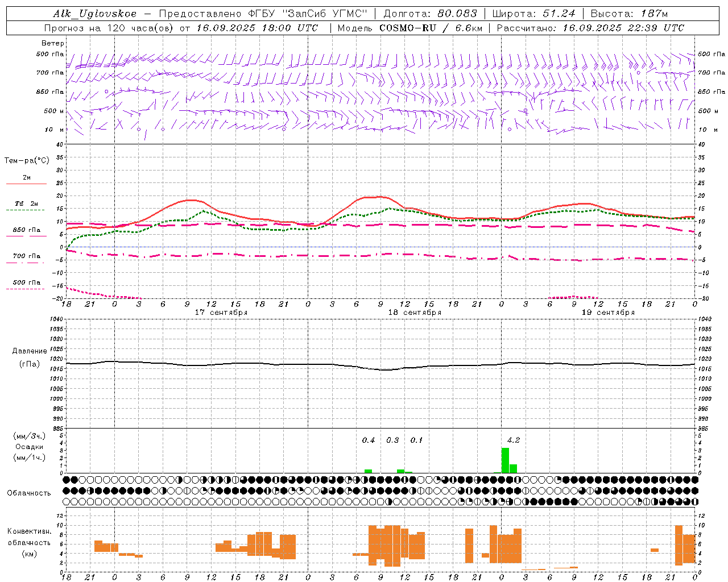
Task: Click the 'Конвективн.' convective cloud label
Action: coord(29,531)
